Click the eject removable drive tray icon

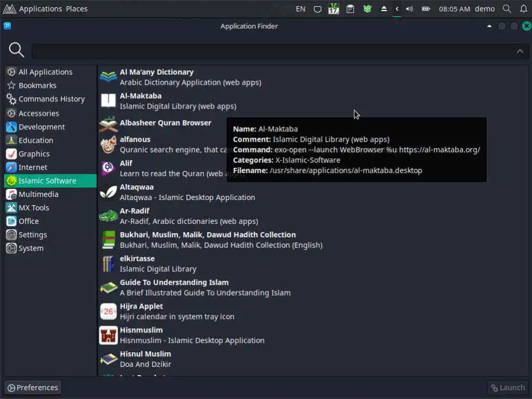pos(384,9)
